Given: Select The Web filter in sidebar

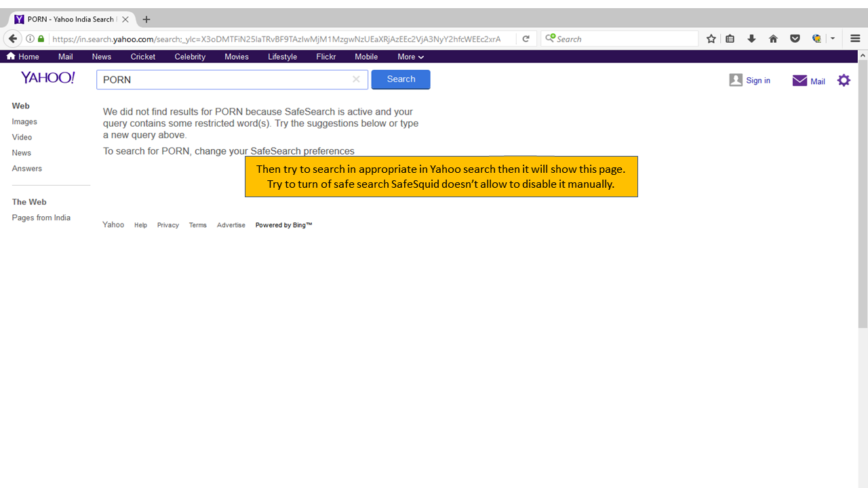Looking at the screenshot, I should point(29,202).
